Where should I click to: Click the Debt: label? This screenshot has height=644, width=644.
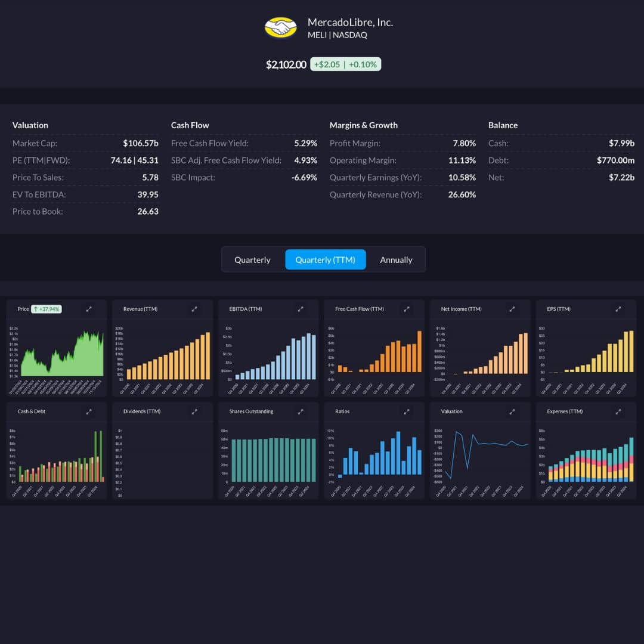point(499,160)
